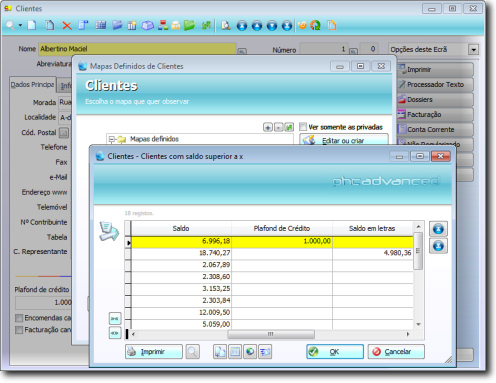This screenshot has height=383, width=496.
Task: Click the vertical scrollbar thumb of the grid
Action: pos(418,251)
